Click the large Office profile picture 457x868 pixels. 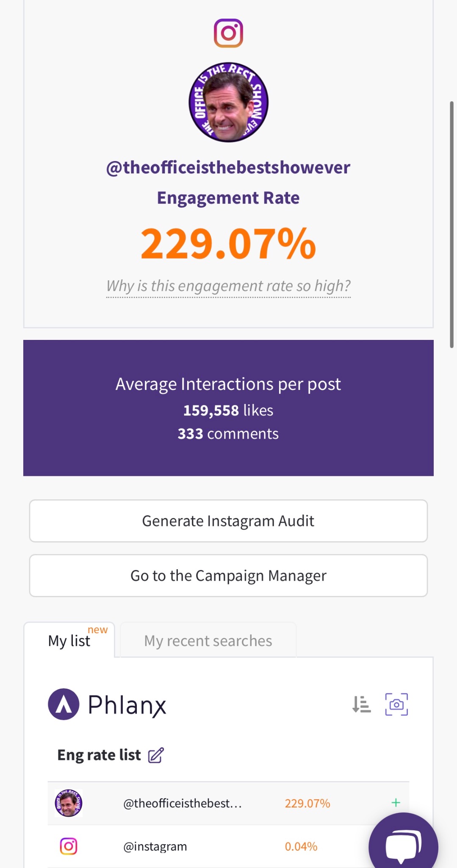(x=228, y=103)
